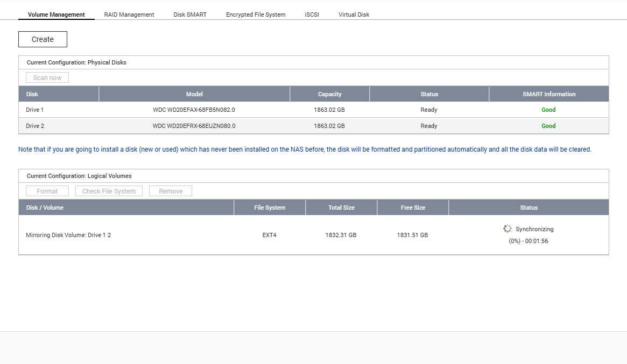Open Good SMART status for Drive 2
The width and height of the screenshot is (627, 364).
click(x=548, y=126)
